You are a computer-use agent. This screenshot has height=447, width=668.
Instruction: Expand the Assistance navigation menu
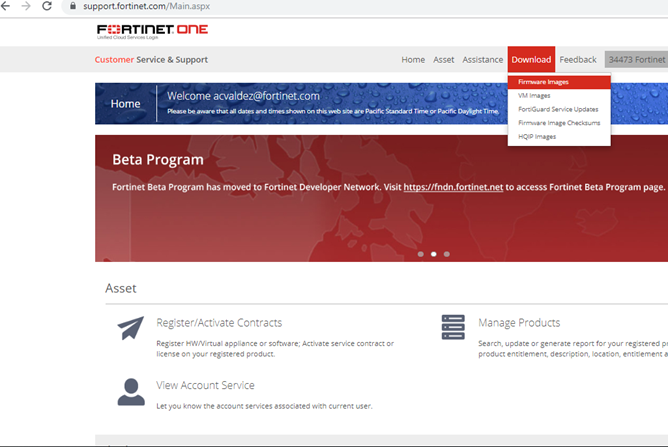click(482, 60)
